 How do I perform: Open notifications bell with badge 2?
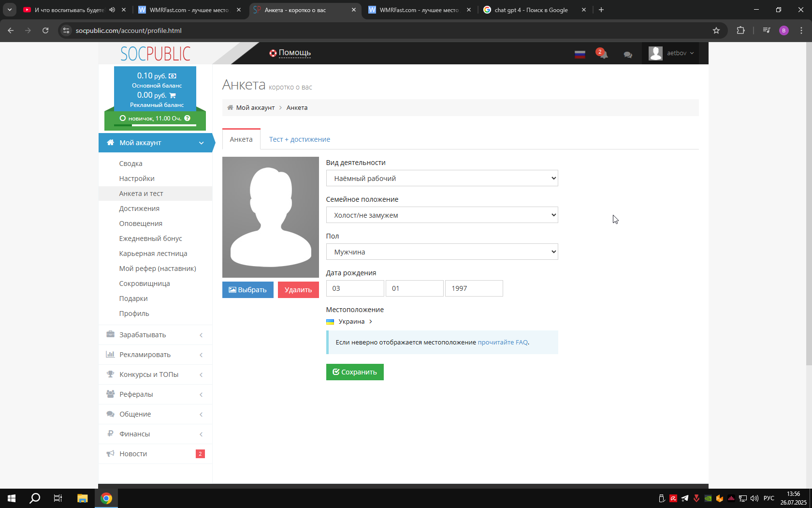[x=602, y=54]
